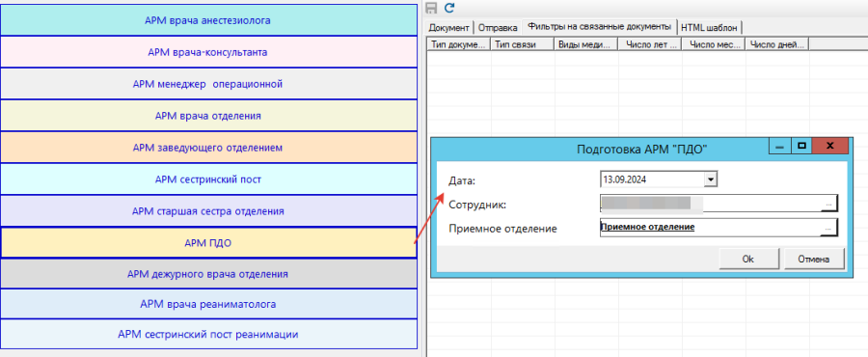Click the Тип связи column header
This screenshot has width=868, height=357.
[x=523, y=44]
